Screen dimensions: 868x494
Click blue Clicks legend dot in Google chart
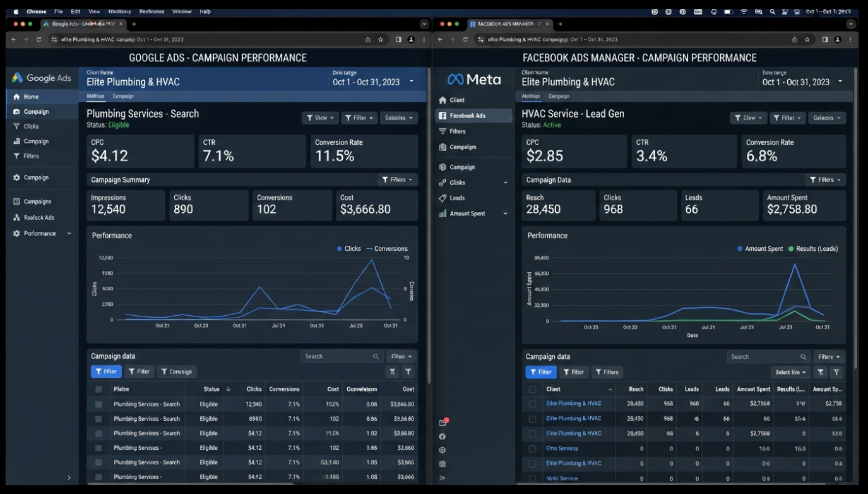tap(340, 249)
